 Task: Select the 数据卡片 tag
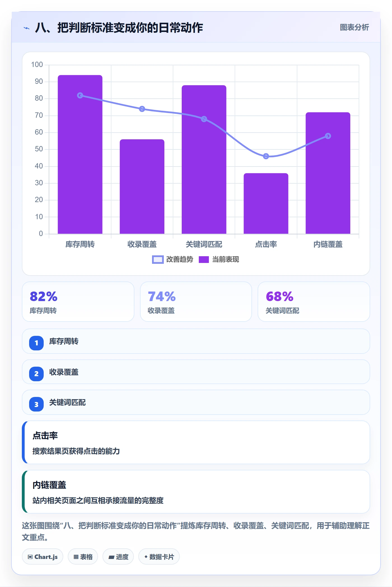(159, 557)
